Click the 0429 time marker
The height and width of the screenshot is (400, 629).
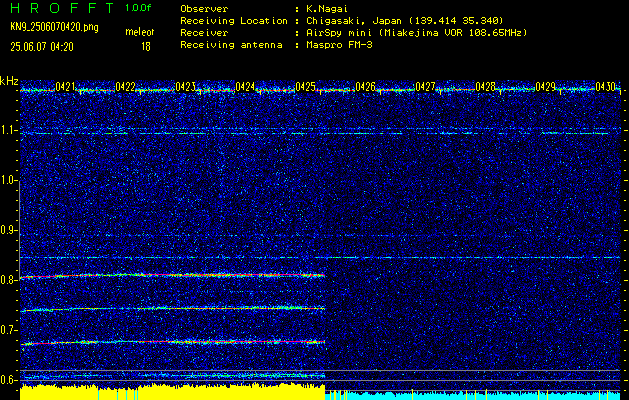point(546,86)
